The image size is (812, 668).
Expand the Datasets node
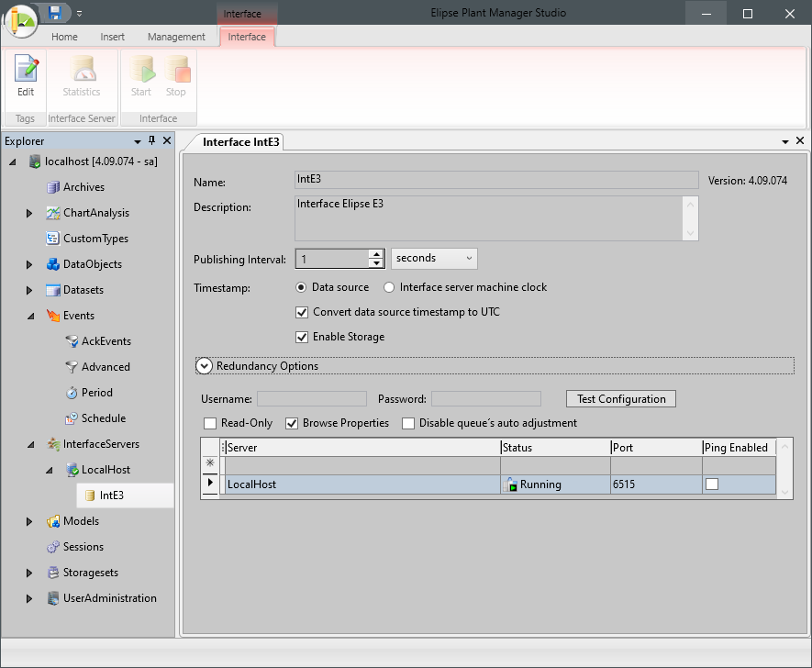[x=29, y=291]
